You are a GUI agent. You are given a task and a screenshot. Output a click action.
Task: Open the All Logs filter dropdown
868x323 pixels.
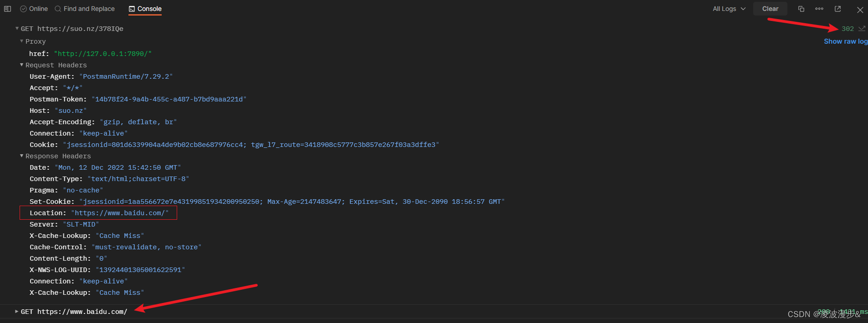729,9
